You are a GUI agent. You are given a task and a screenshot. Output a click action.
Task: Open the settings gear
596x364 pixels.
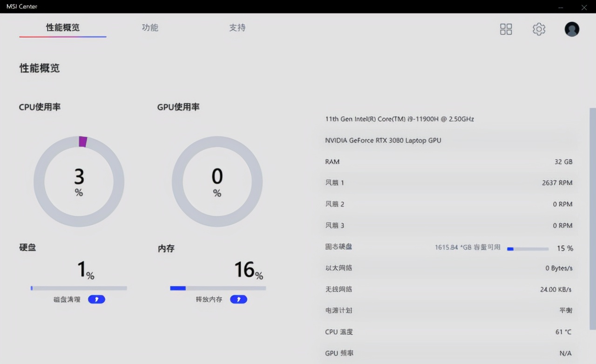539,29
